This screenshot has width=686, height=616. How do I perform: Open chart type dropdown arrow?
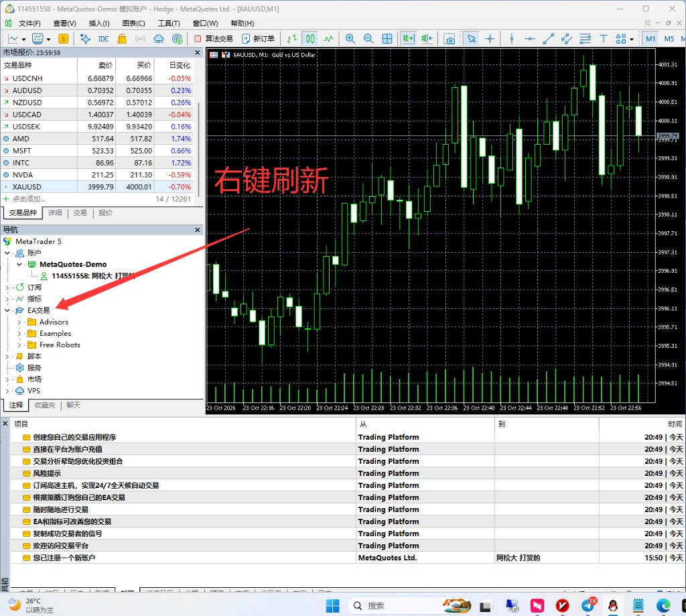tap(23, 40)
